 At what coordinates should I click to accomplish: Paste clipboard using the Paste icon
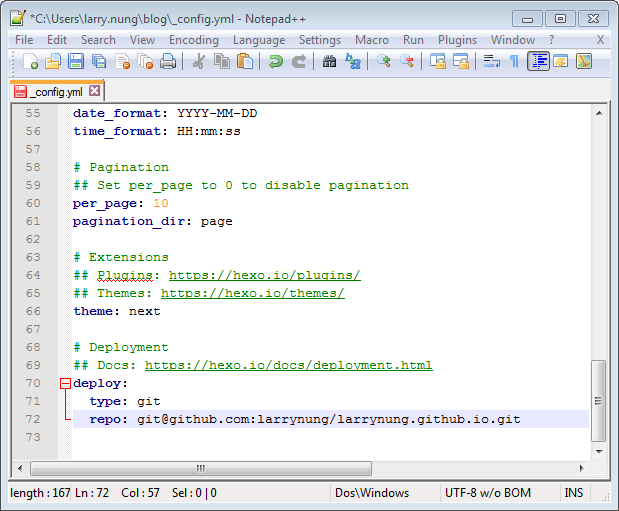(245, 62)
